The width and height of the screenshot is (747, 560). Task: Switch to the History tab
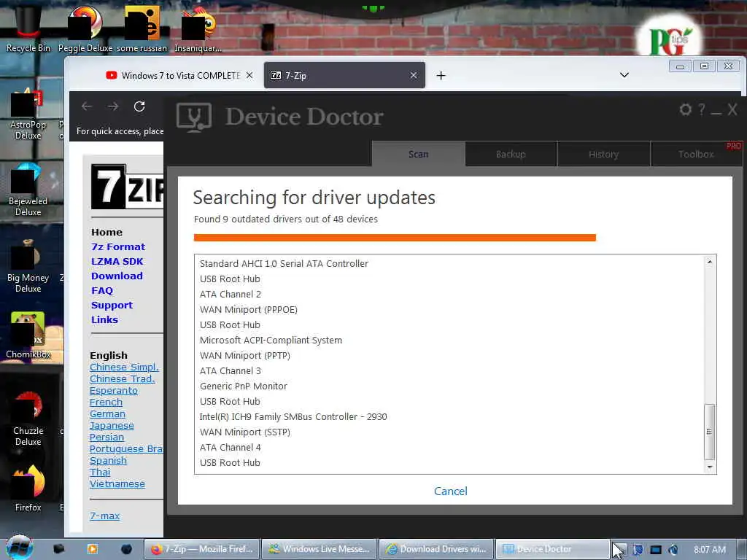603,154
